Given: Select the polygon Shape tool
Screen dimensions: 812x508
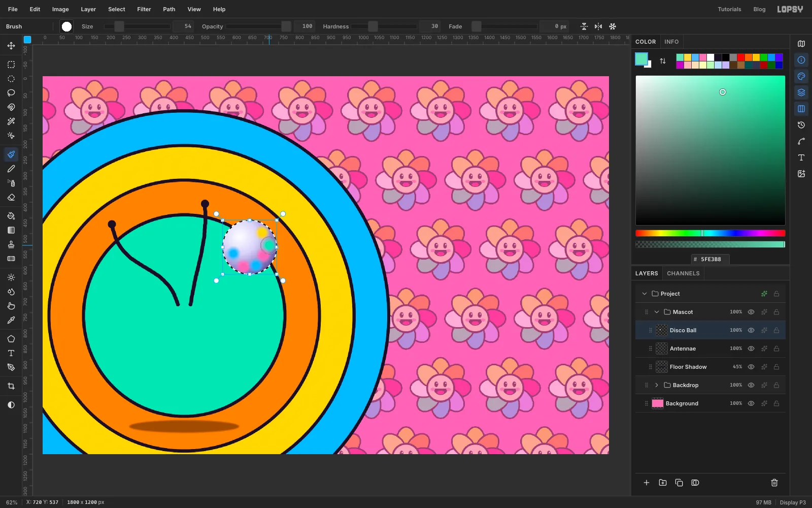Looking at the screenshot, I should (x=11, y=339).
